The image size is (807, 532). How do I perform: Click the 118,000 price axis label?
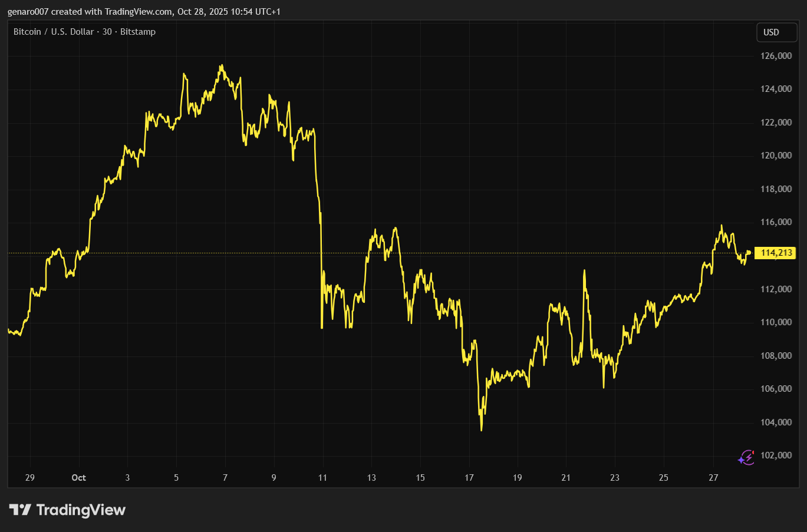776,189
